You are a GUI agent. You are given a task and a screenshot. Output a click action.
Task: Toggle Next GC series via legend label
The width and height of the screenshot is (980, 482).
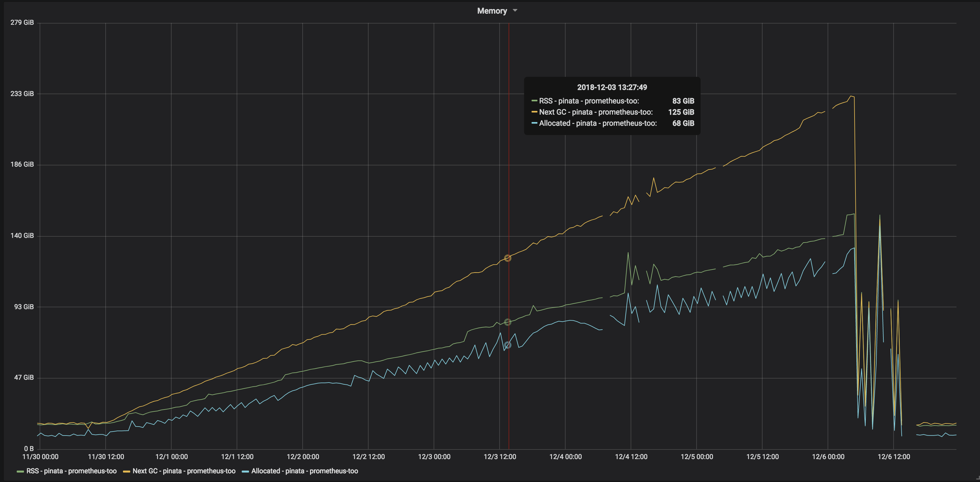coord(184,471)
